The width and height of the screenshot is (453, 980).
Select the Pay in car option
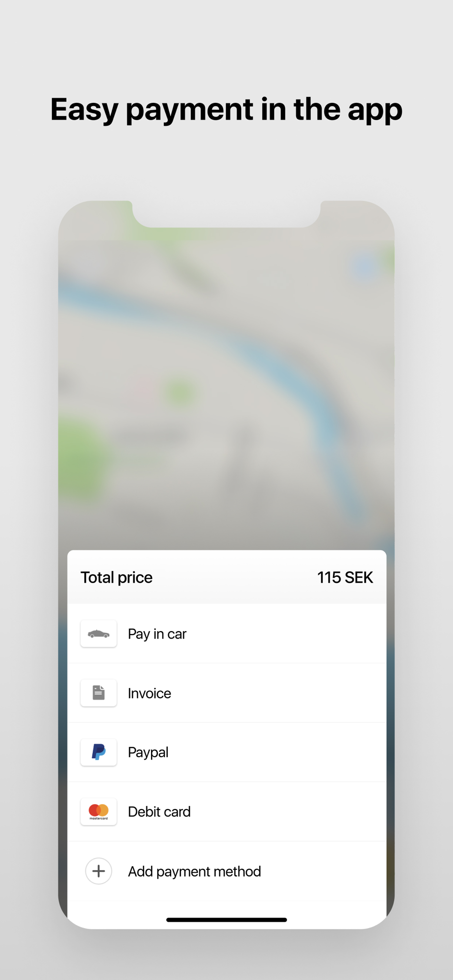226,634
